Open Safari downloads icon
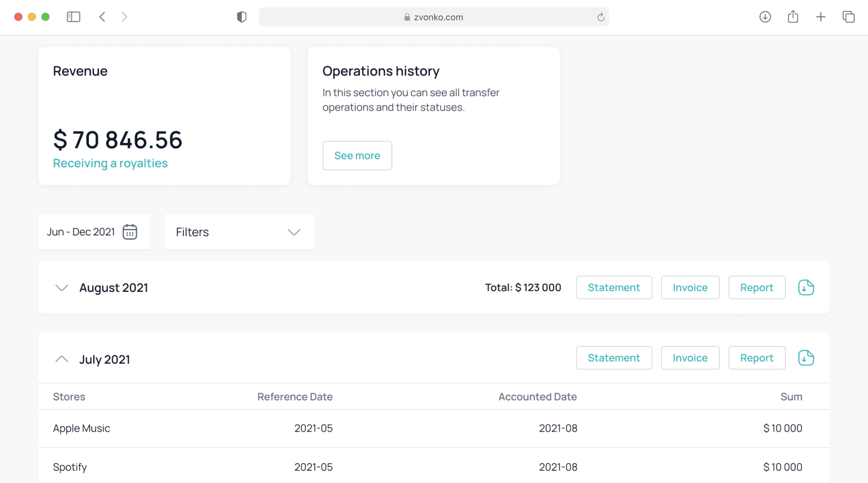 pyautogui.click(x=765, y=17)
